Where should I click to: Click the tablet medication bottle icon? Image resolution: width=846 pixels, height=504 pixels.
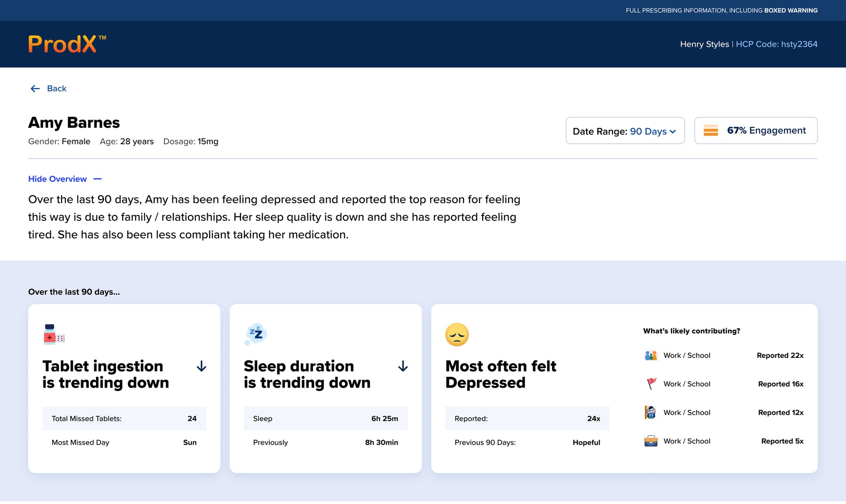coord(54,334)
